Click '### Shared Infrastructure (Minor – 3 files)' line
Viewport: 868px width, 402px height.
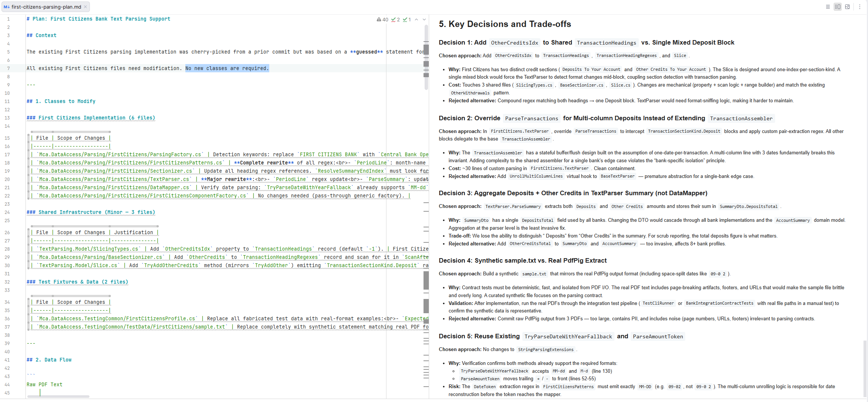pos(91,212)
